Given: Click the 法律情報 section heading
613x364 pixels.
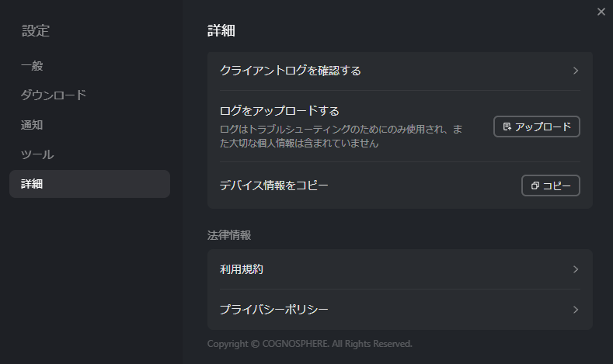Looking at the screenshot, I should (x=229, y=235).
